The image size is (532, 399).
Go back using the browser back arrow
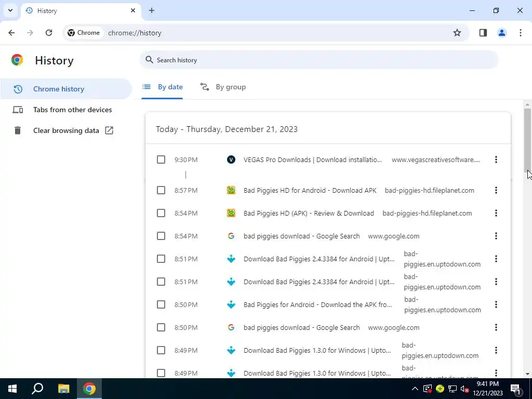pyautogui.click(x=11, y=33)
